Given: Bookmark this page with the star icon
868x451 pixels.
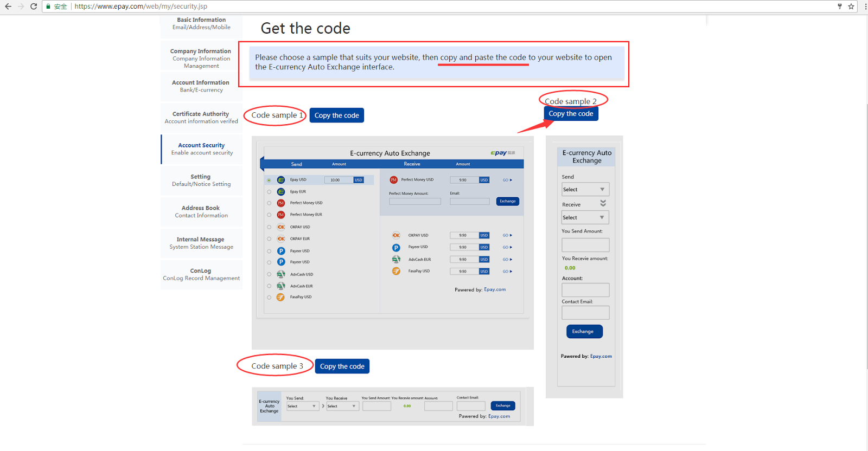Looking at the screenshot, I should click(x=851, y=7).
